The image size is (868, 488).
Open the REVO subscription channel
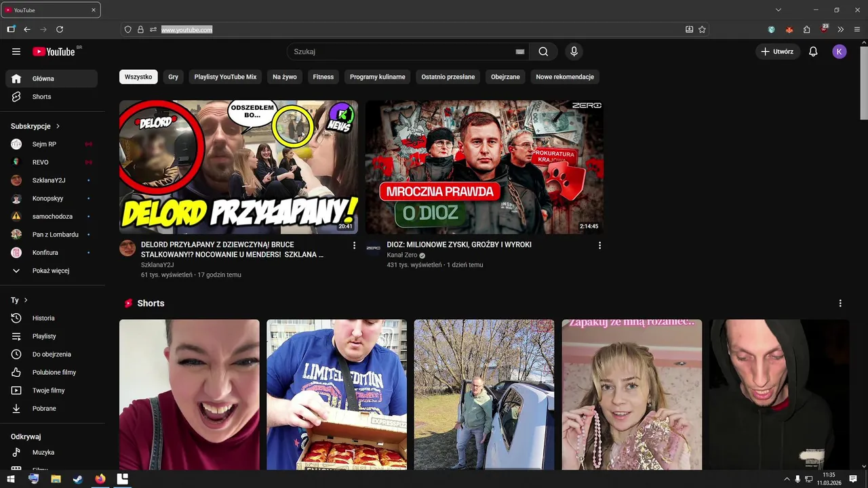(52, 162)
